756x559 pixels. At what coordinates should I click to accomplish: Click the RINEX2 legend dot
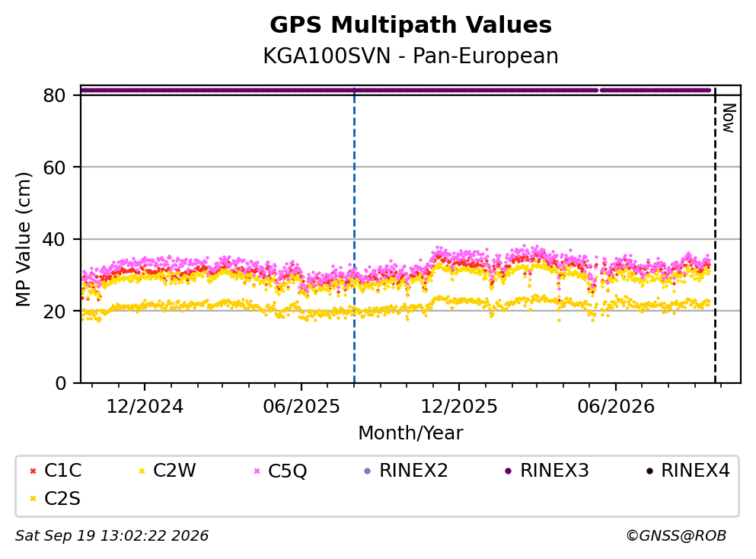click(x=368, y=471)
